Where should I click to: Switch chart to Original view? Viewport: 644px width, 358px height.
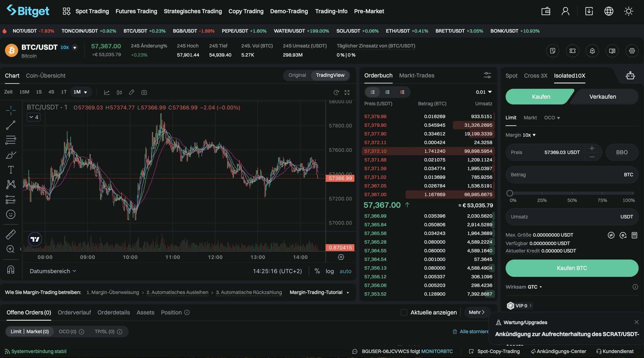pos(297,75)
